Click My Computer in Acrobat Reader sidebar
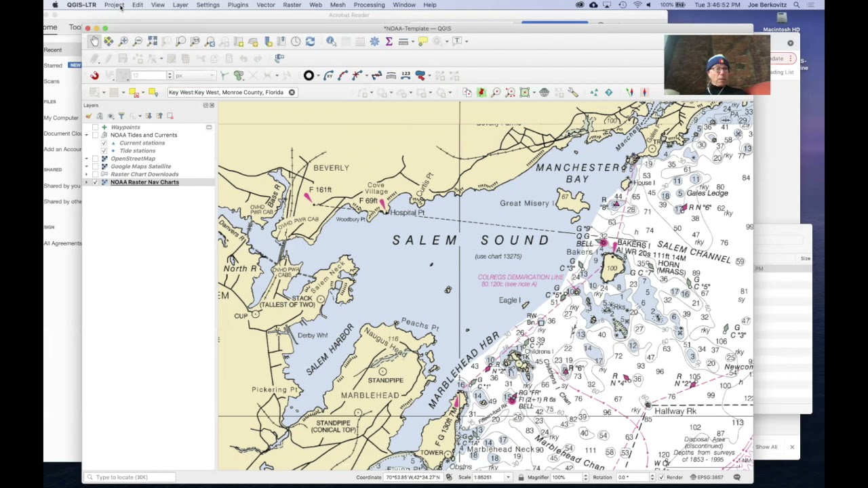This screenshot has height=488, width=868. tap(61, 118)
